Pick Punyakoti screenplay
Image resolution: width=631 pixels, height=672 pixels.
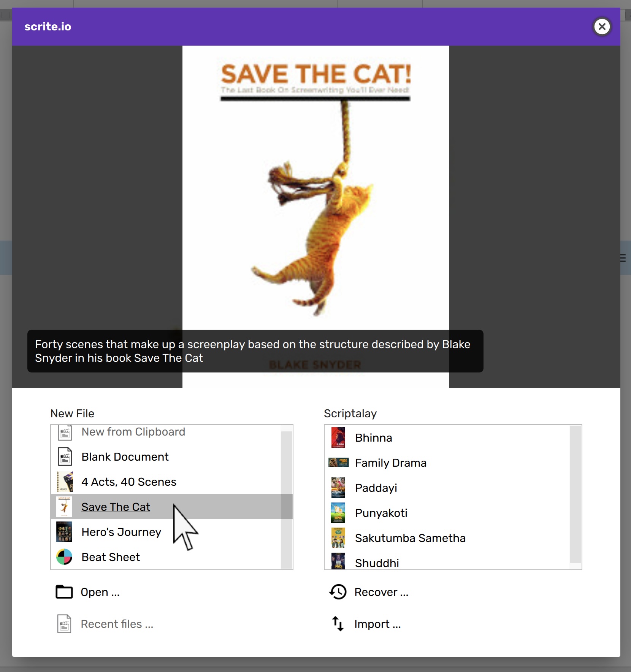click(x=381, y=513)
